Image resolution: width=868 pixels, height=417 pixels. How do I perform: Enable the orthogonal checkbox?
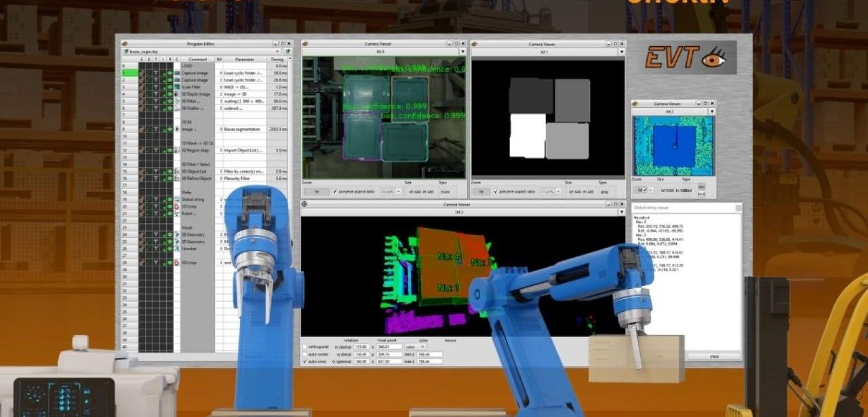304,346
